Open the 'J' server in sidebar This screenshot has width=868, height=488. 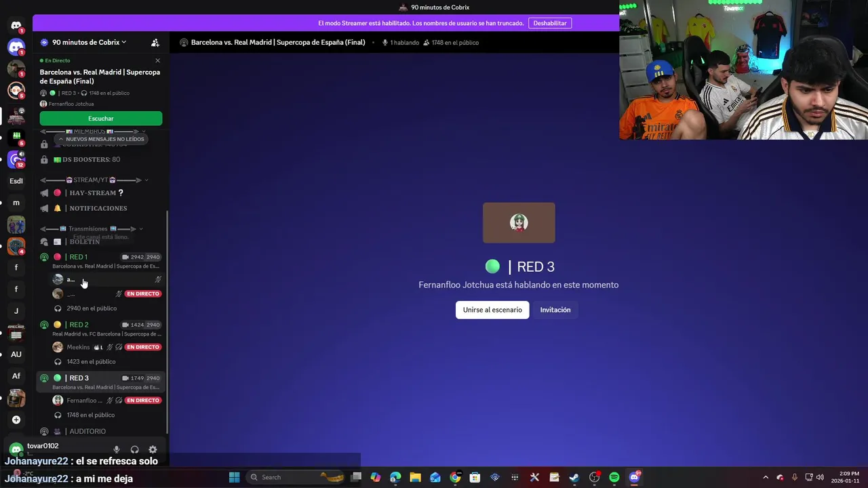pos(16,311)
